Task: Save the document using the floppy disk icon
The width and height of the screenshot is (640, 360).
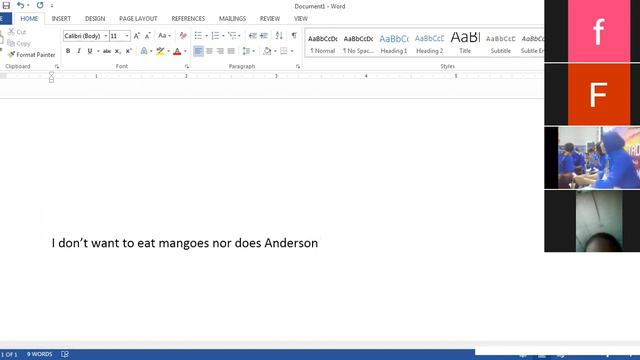Action: coord(6,5)
